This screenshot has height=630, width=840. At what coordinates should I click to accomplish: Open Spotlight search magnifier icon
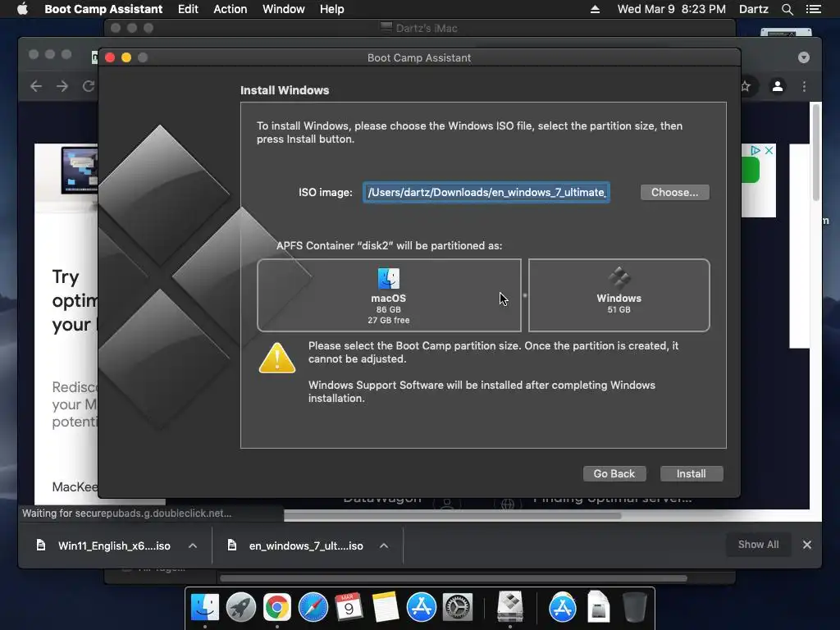(787, 9)
